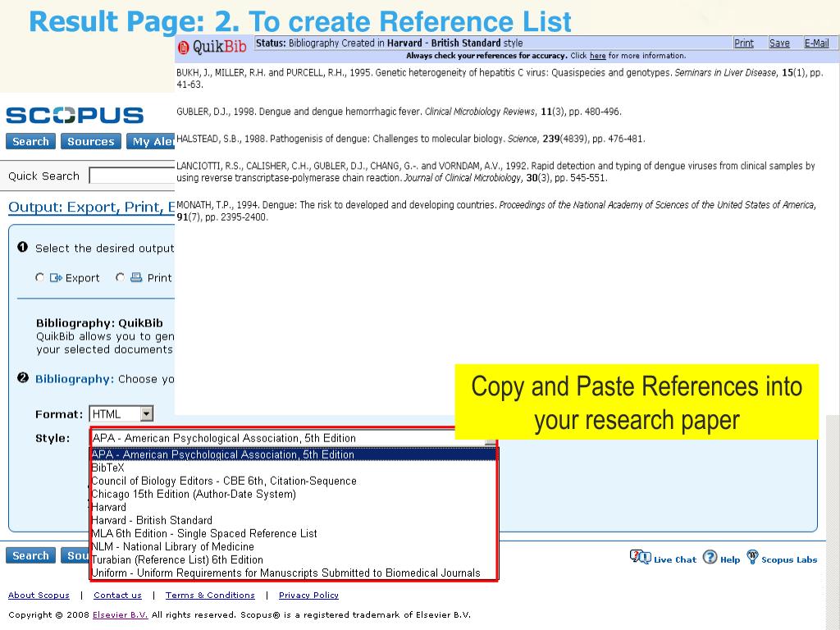
Task: Open the Style combo box
Action: coord(293,438)
